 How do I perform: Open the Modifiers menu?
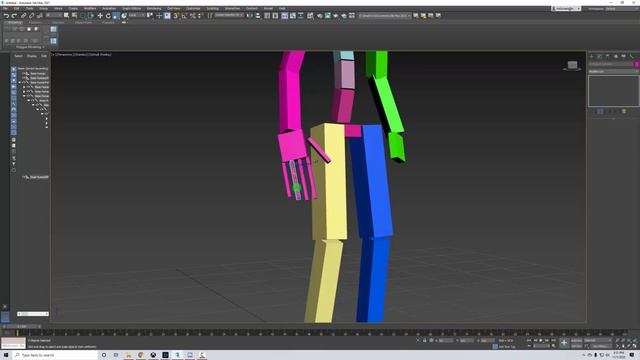pos(90,8)
